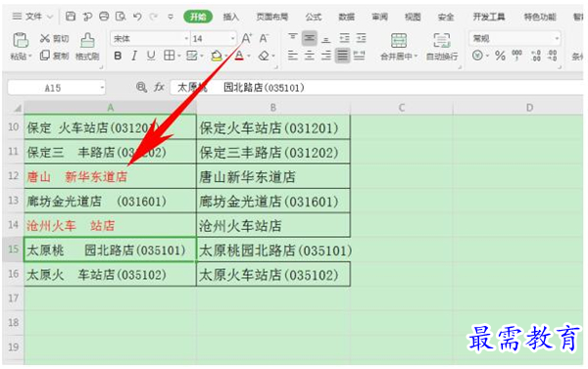588x369 pixels.
Task: Center cell text horizontally
Action: tap(309, 56)
